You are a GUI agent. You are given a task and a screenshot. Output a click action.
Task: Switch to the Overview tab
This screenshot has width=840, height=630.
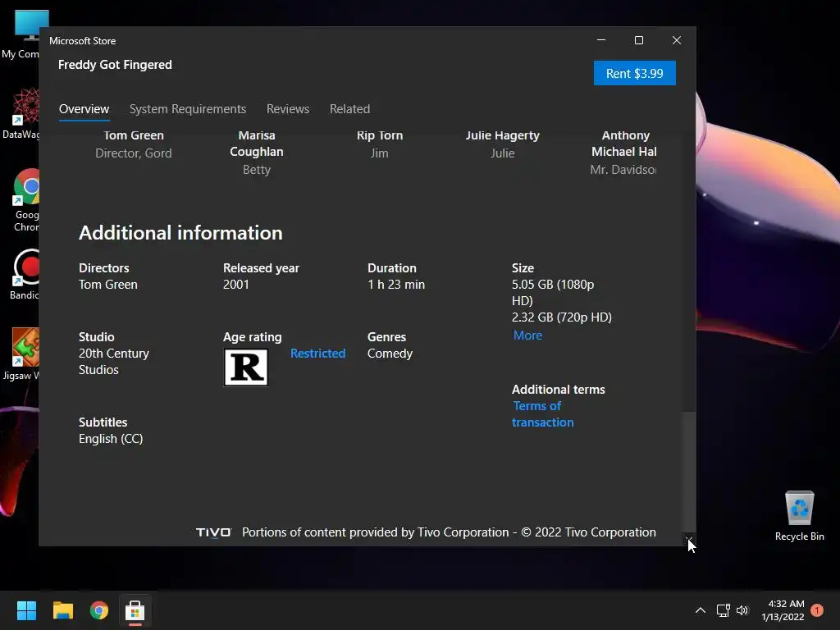[84, 109]
